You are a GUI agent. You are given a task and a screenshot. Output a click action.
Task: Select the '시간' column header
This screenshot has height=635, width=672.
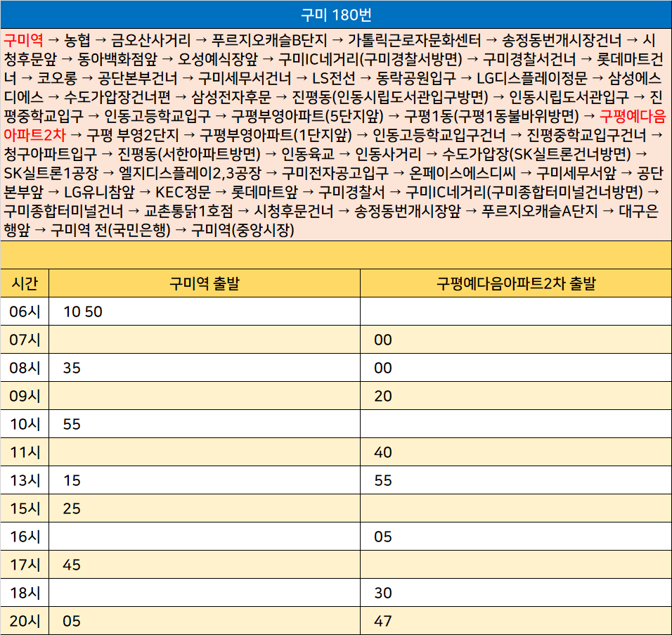tap(25, 283)
